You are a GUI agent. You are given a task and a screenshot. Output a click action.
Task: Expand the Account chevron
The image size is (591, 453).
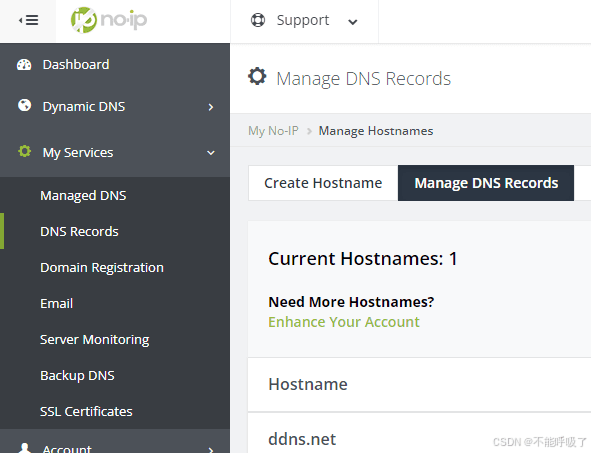pos(211,449)
